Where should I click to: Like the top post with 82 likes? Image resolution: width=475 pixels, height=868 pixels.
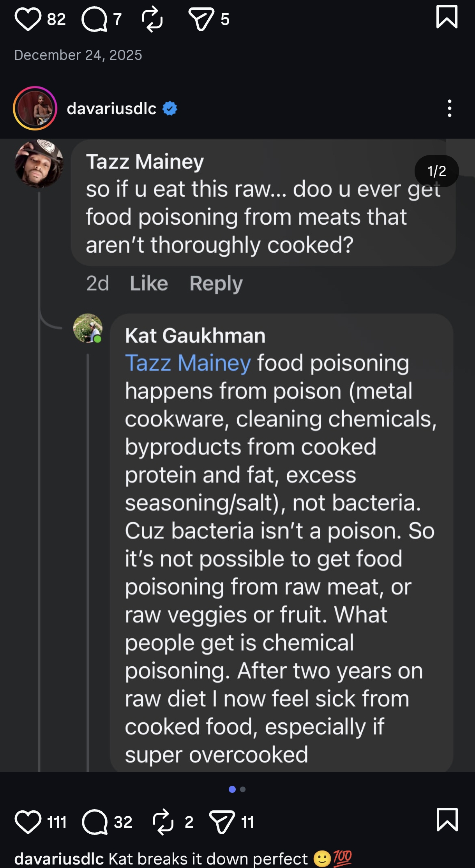click(28, 18)
